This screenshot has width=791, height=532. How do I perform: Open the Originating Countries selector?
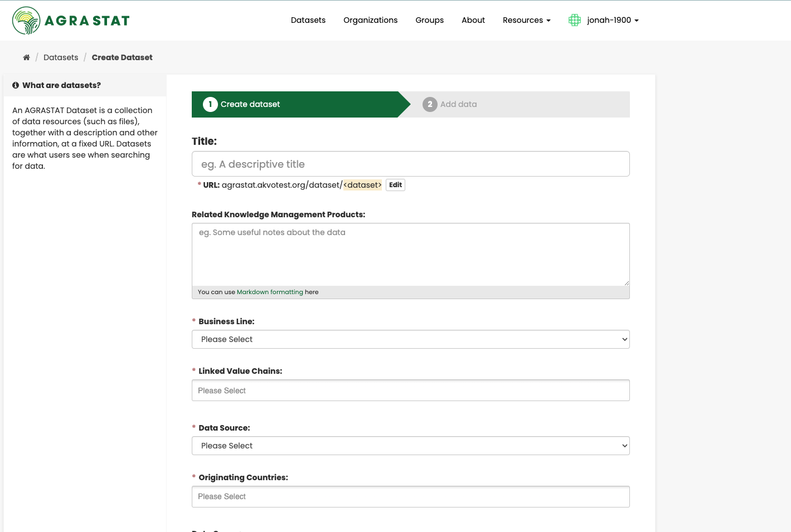[411, 497]
